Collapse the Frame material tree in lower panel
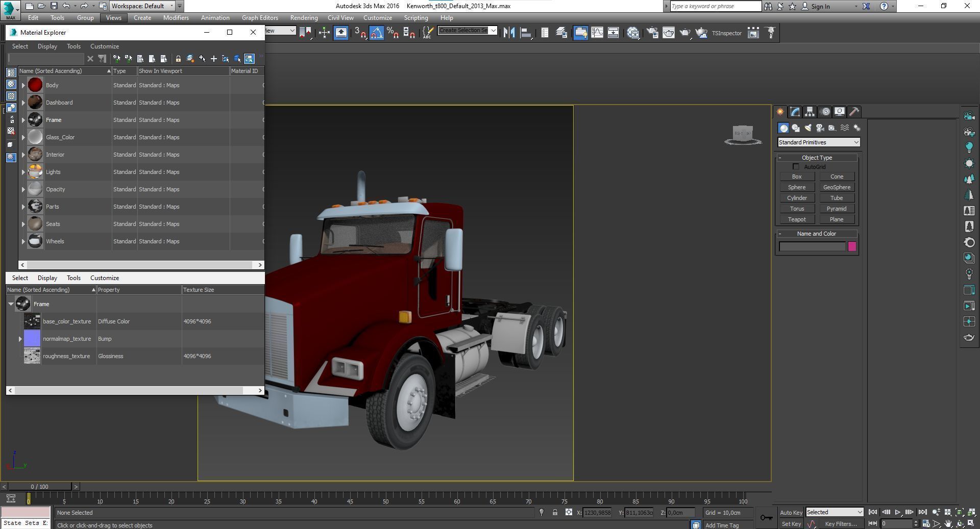Viewport: 980px width, 529px height. pyautogui.click(x=11, y=304)
